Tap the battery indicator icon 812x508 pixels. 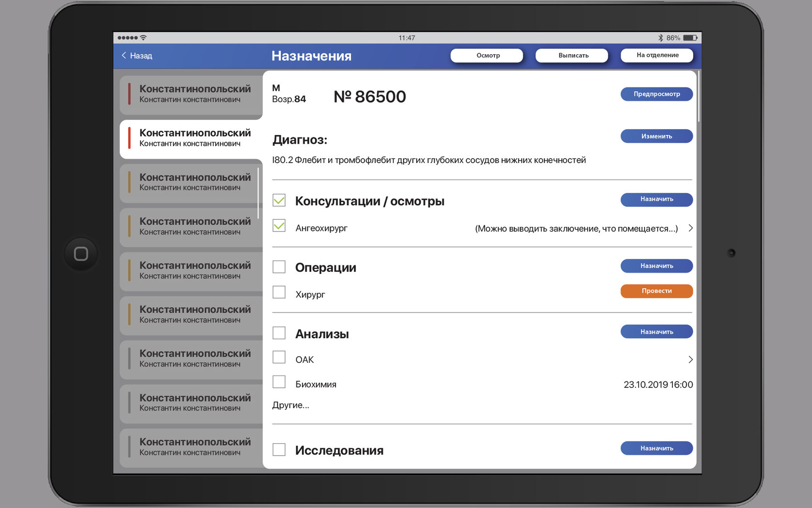click(690, 38)
